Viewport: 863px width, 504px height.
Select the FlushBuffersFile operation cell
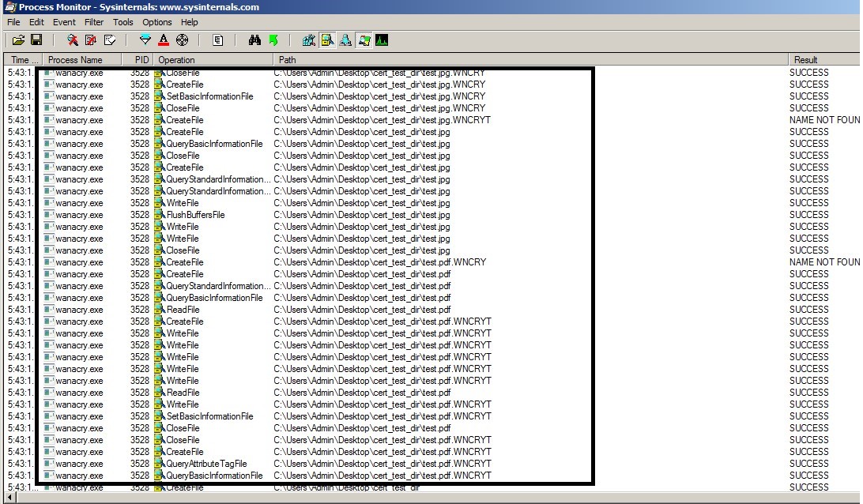(195, 215)
